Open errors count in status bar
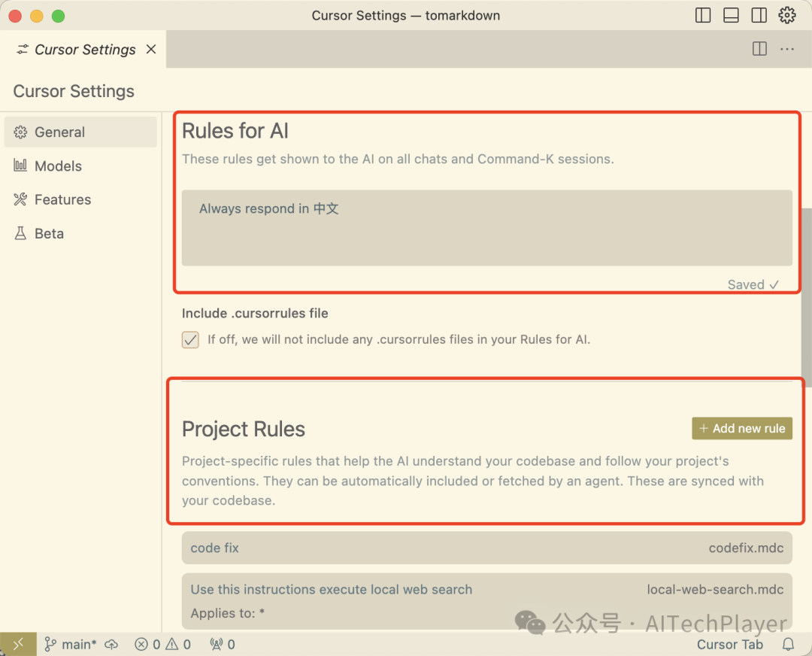 [x=147, y=645]
